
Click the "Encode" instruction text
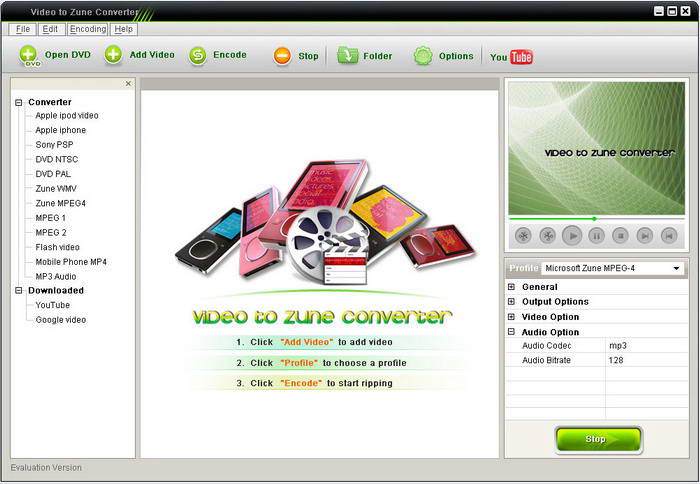tap(301, 384)
